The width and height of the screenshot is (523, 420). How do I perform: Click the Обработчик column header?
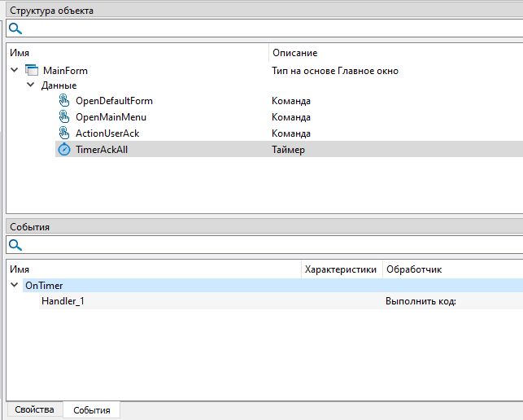414,269
